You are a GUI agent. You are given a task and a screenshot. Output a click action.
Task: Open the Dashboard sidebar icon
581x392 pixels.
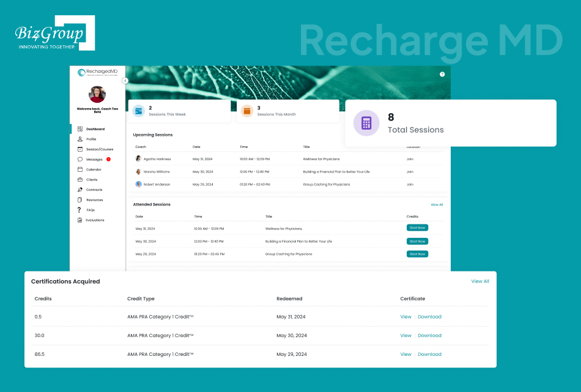(x=80, y=129)
